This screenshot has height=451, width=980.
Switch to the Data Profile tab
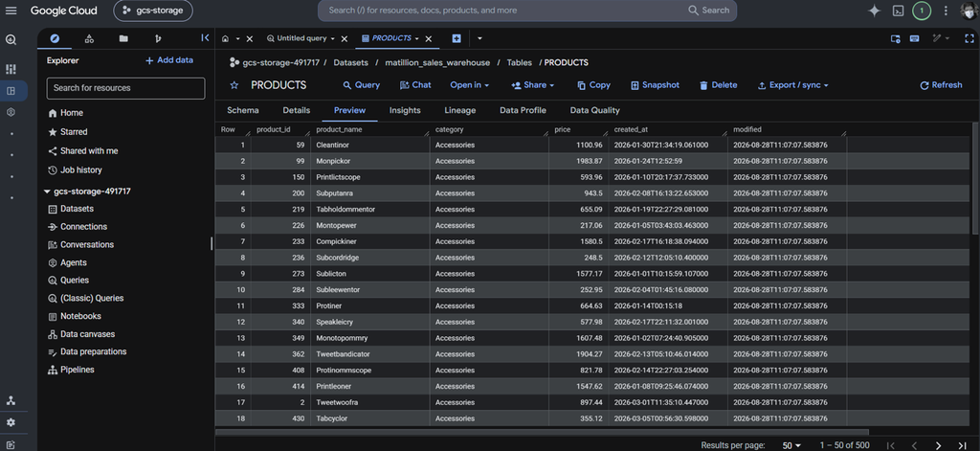523,110
